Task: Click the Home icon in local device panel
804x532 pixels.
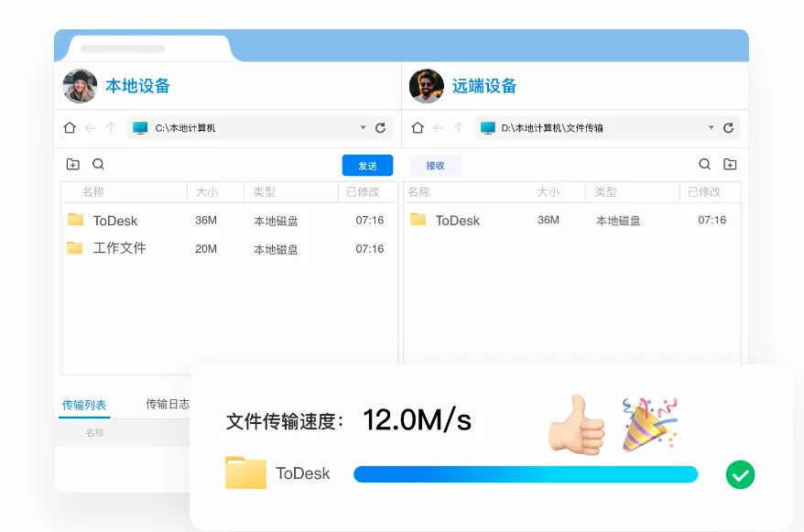Action: tap(69, 127)
